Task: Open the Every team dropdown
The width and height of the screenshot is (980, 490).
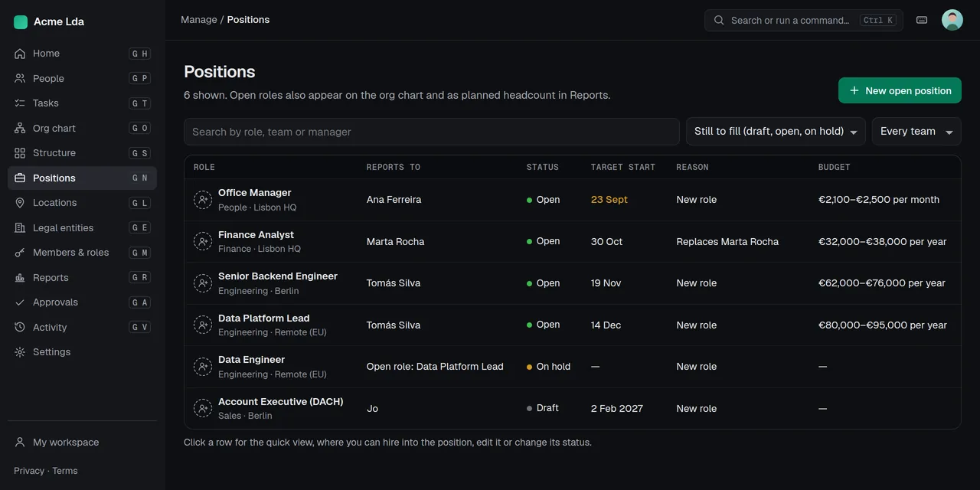Action: point(916,132)
